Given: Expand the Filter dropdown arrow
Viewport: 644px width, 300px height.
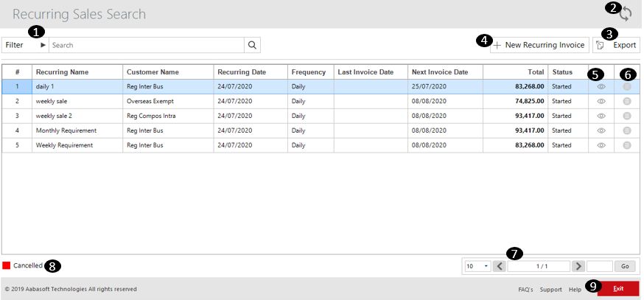Looking at the screenshot, I should [43, 45].
